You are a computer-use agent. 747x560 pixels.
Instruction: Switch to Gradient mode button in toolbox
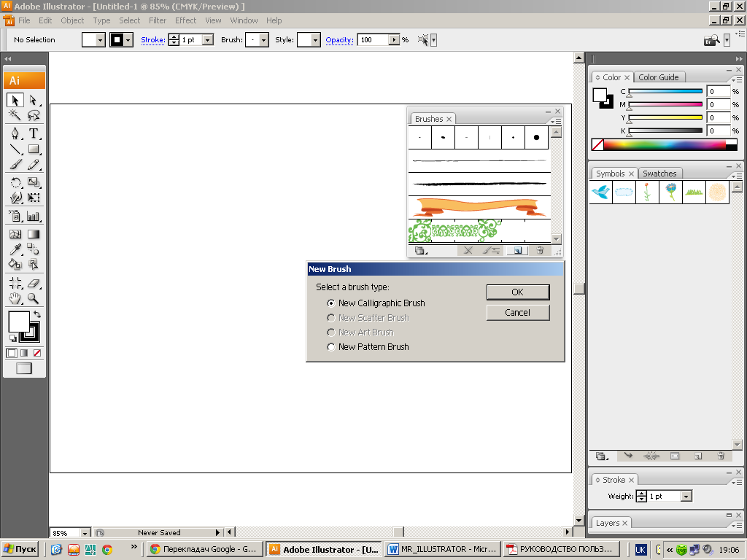point(24,353)
